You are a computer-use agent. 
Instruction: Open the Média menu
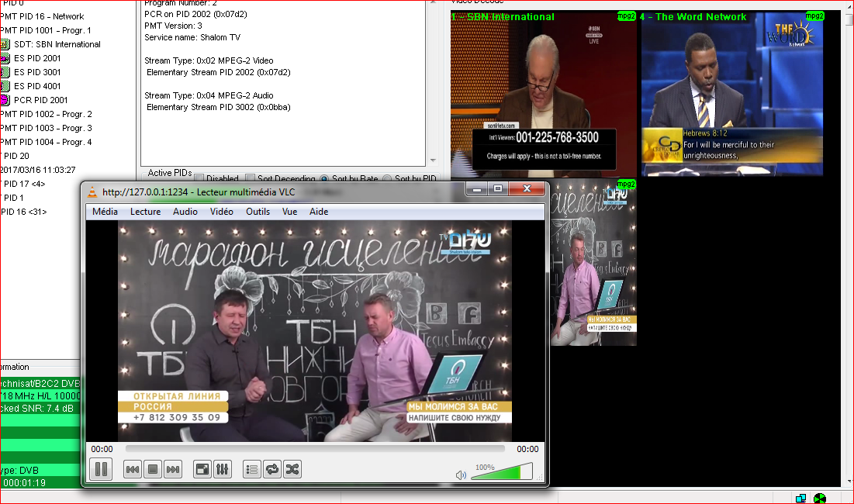[x=105, y=212]
